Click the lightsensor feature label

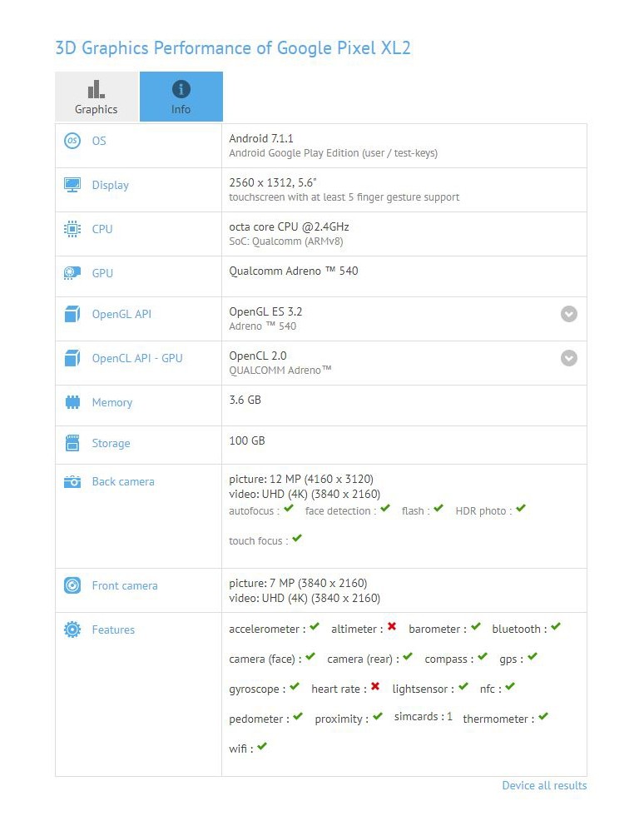click(x=423, y=689)
